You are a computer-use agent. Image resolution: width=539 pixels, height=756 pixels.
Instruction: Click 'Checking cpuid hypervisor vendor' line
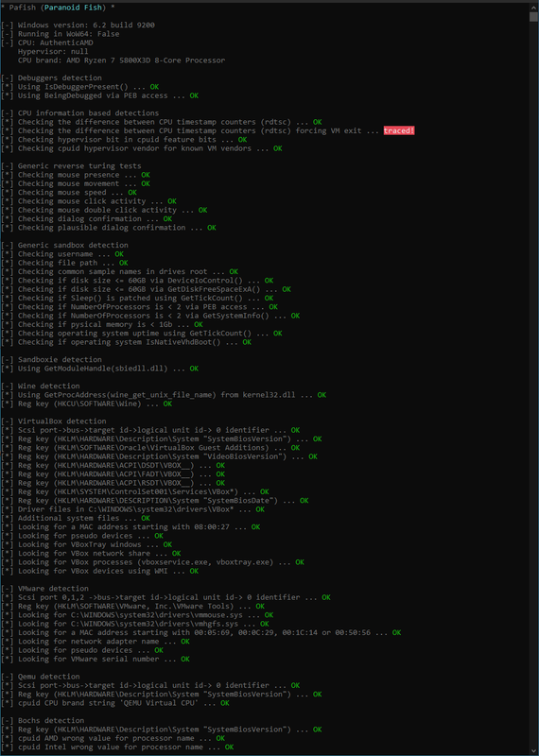(x=142, y=148)
